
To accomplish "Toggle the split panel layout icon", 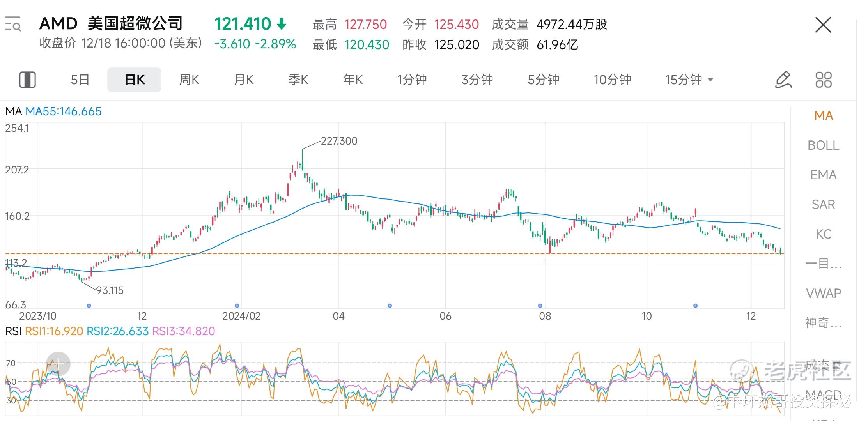I will (x=27, y=80).
